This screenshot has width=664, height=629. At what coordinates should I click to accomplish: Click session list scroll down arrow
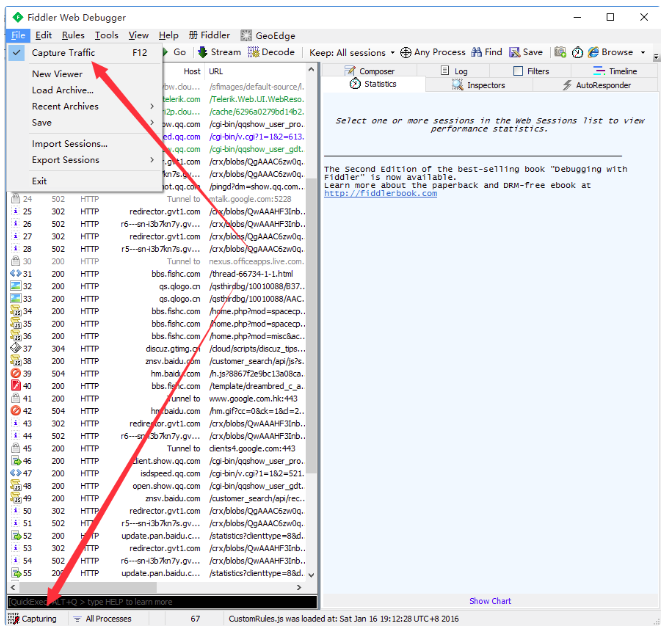pyautogui.click(x=312, y=575)
